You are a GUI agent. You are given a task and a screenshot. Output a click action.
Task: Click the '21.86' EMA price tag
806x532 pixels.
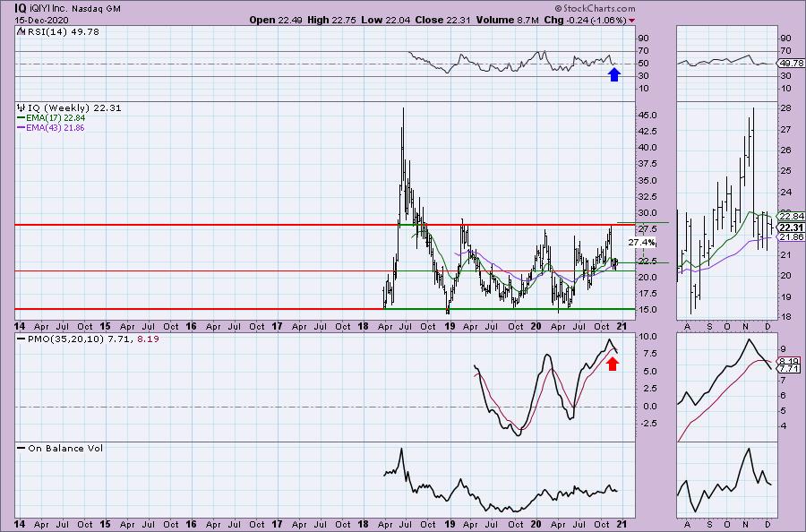[x=791, y=237]
